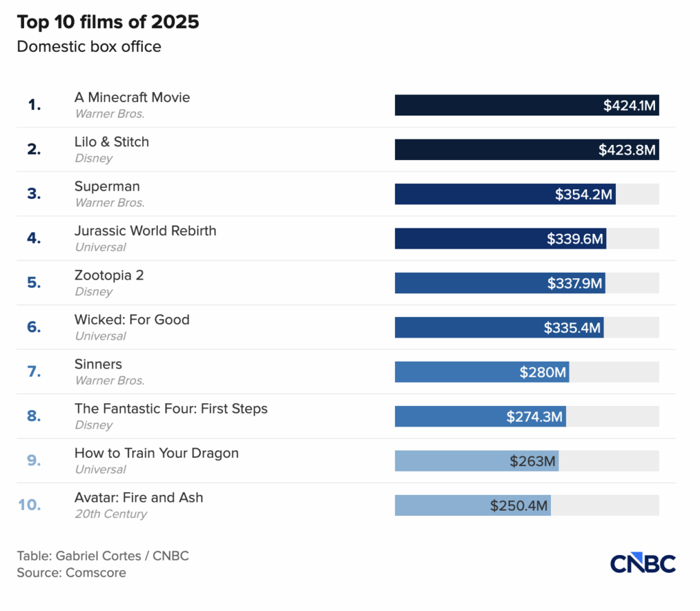Select The Fantastic Four: First Steps title
700x611 pixels.
(x=171, y=409)
